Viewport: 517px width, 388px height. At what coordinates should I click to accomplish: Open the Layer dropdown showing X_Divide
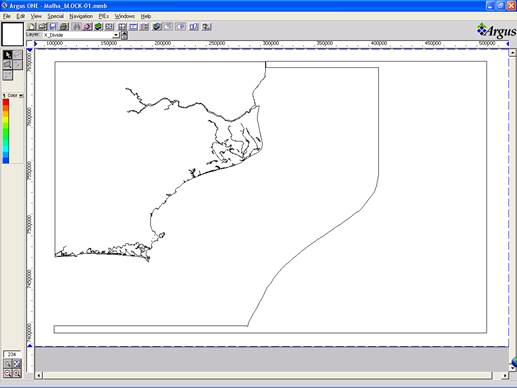tap(80, 35)
